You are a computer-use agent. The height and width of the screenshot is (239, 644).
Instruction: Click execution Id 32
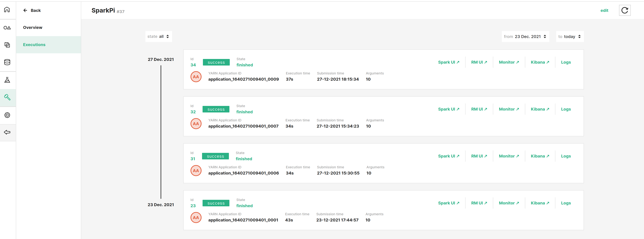193,112
